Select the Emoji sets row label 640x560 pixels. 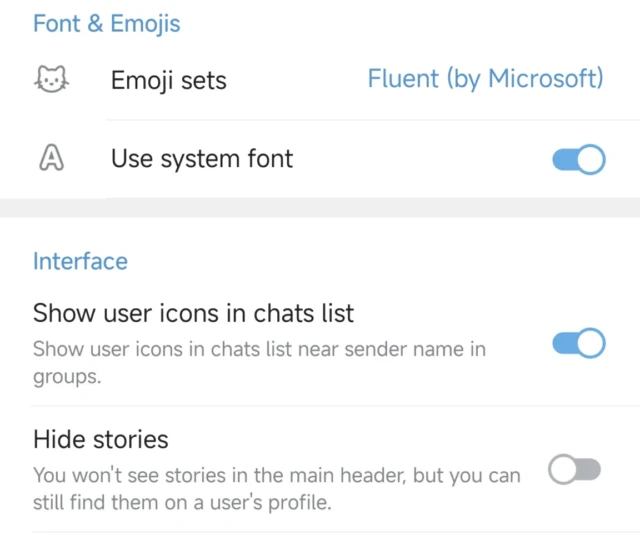tap(168, 80)
